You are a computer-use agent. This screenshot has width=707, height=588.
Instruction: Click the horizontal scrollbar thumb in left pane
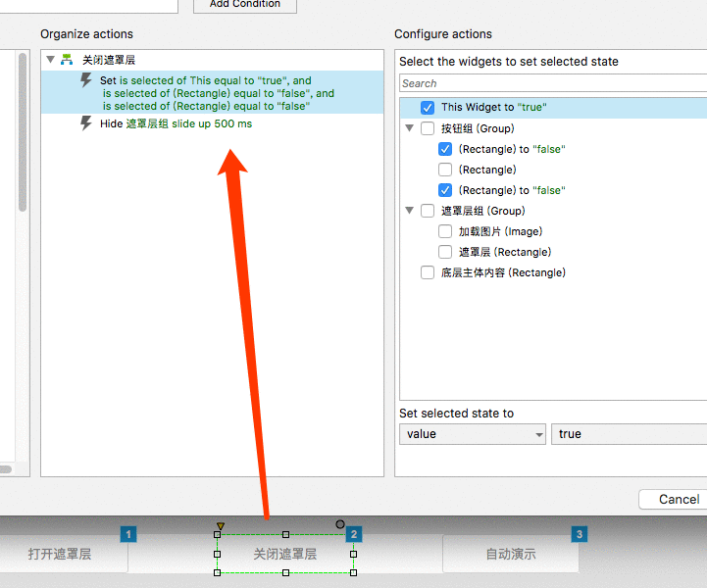pyautogui.click(x=6, y=469)
